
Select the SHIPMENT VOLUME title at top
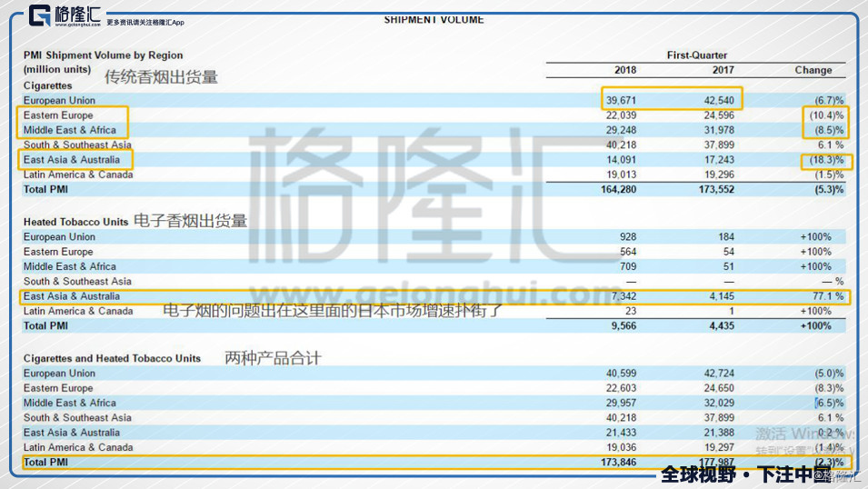[434, 19]
